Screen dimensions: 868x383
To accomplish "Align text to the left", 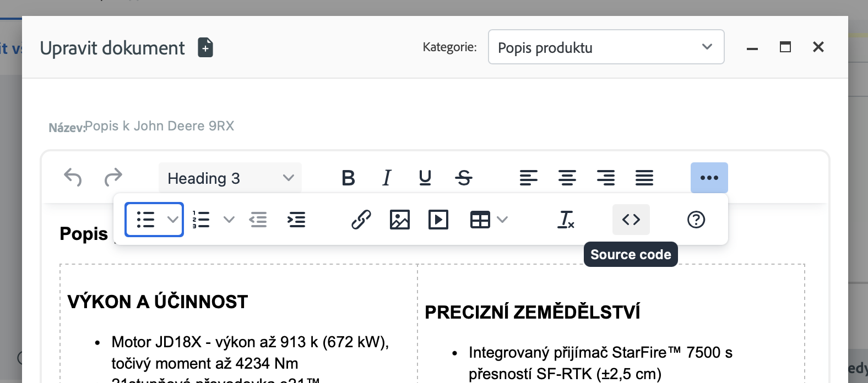I will (529, 178).
